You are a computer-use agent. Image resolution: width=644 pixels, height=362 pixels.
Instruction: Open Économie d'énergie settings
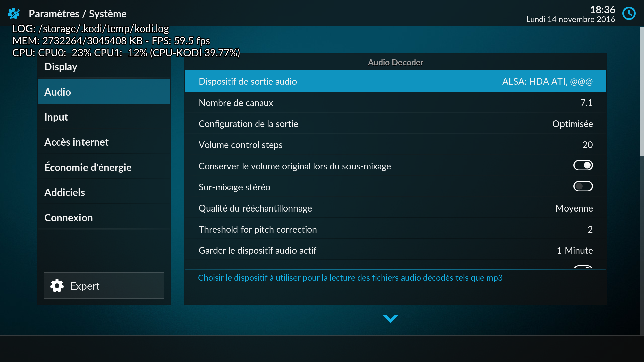pos(104,167)
